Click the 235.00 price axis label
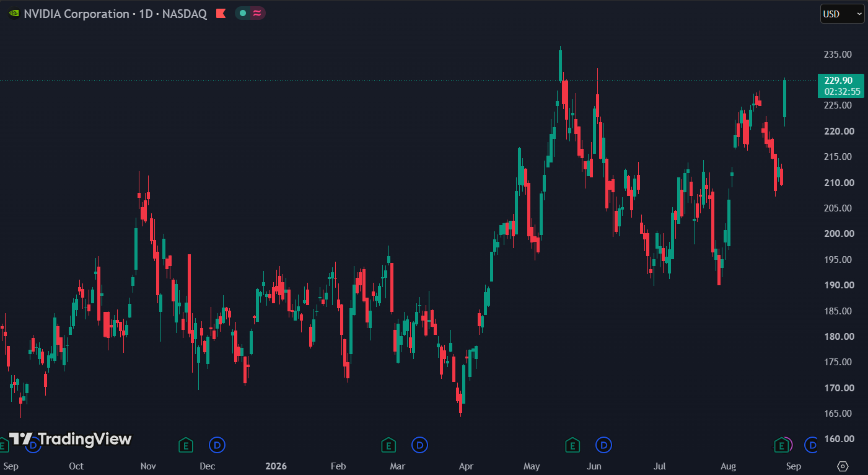The image size is (868, 475). coord(838,55)
